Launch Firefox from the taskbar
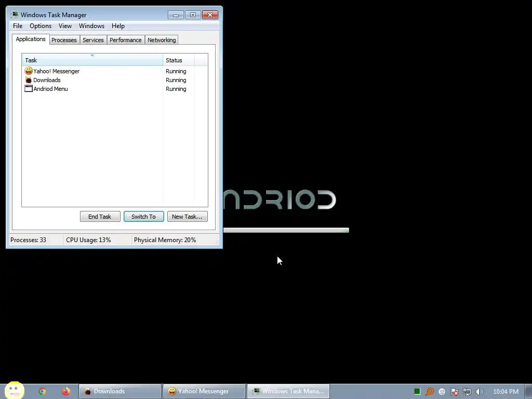 (x=66, y=391)
